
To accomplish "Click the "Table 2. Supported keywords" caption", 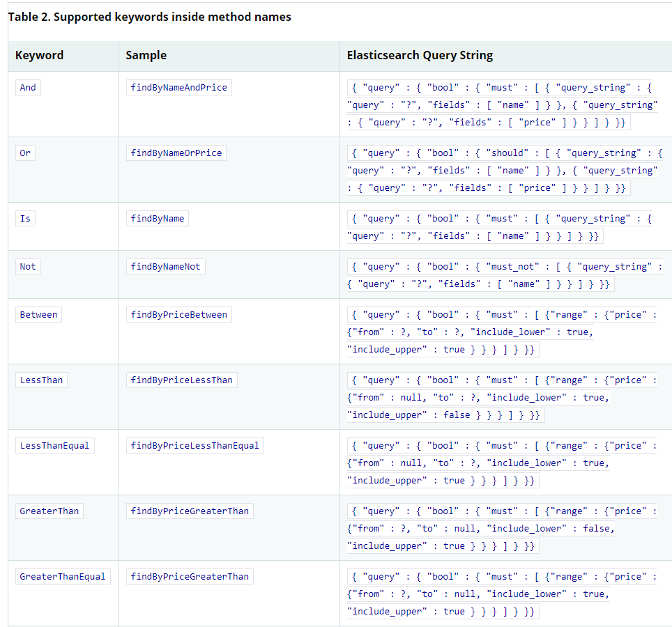I will click(149, 17).
